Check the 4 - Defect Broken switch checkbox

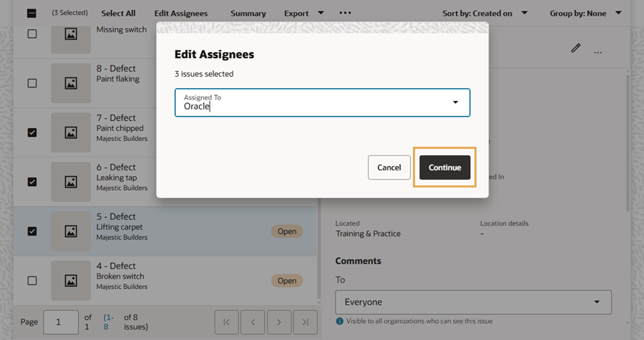tap(31, 281)
